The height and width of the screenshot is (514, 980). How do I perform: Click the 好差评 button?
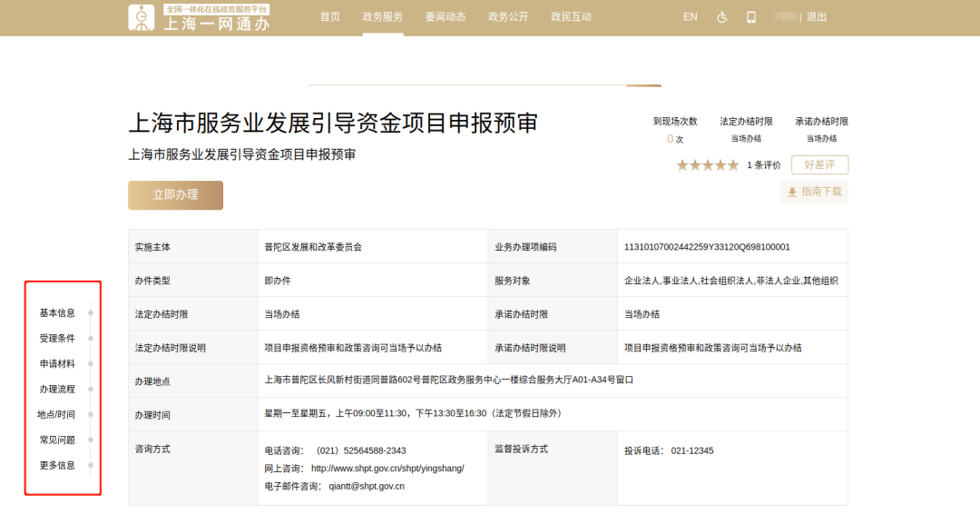(819, 165)
